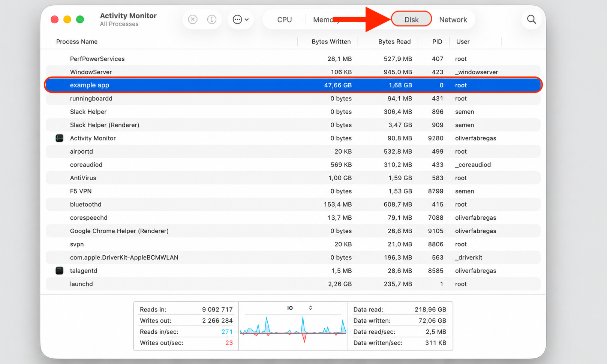Click the 153,4 MB bytes written cell
The image size is (607, 364).
[338, 204]
